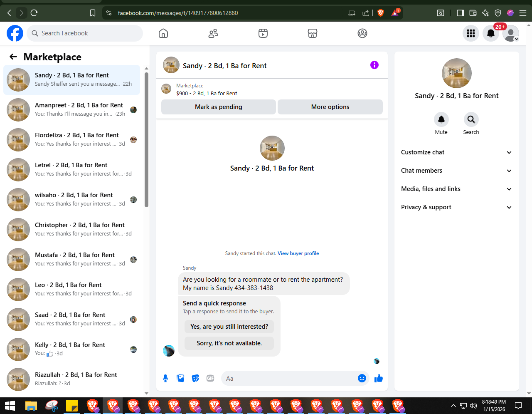This screenshot has height=414, width=532.
Task: Expand Media, files and links section
Action: [x=456, y=189]
